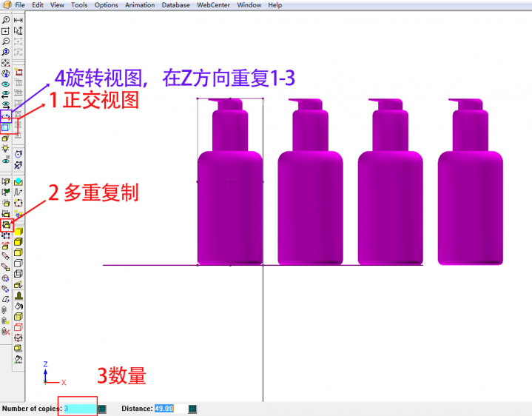Click the Scale to Fit view icon
This screenshot has width=532, height=416.
[6, 63]
